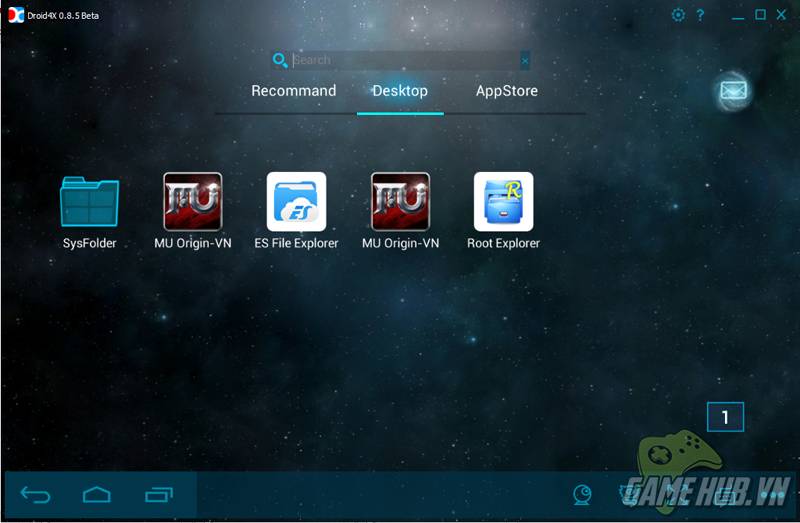Open the ES File Explorer app
This screenshot has width=800, height=523.
296,202
